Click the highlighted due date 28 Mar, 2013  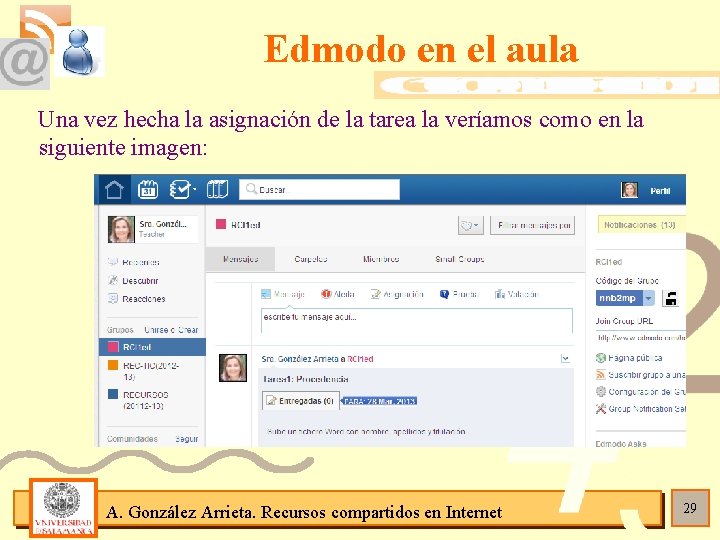[x=380, y=401]
